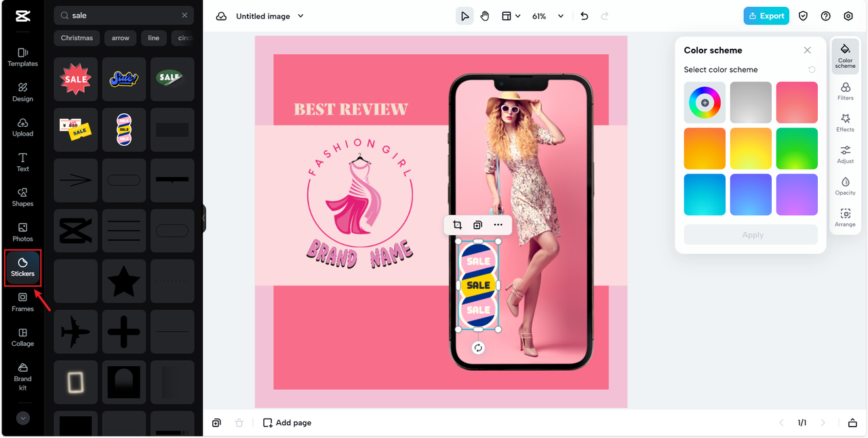Choose the gray gradient color scheme
The image size is (868, 438).
751,102
